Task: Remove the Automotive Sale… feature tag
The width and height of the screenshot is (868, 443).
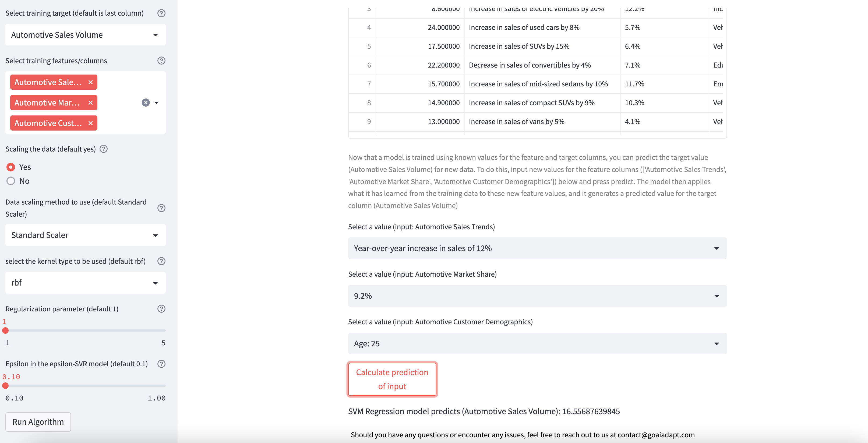Action: (x=90, y=82)
